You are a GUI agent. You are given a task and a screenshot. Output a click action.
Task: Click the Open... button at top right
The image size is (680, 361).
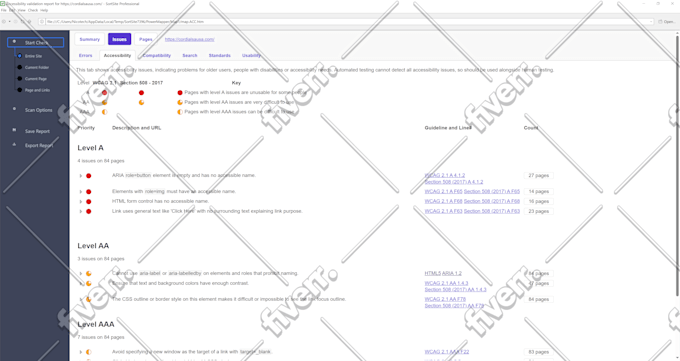667,21
